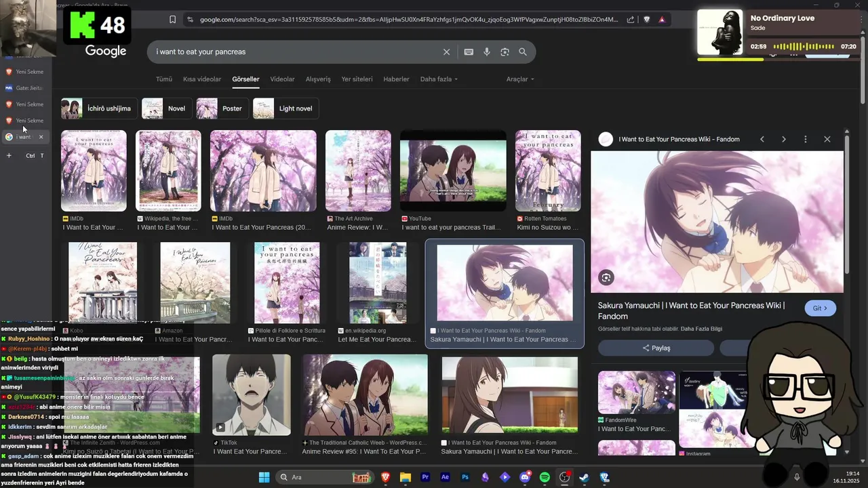
Task: Open Spotify from the taskbar
Action: click(545, 477)
